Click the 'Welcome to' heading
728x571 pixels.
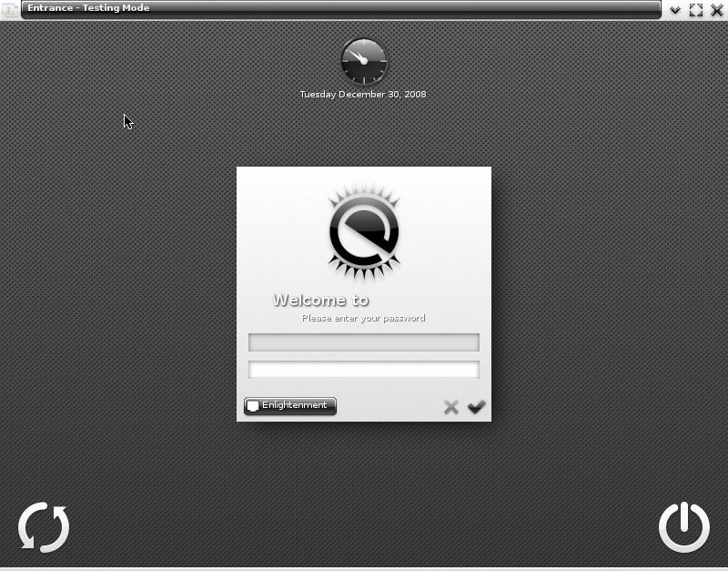tap(321, 301)
